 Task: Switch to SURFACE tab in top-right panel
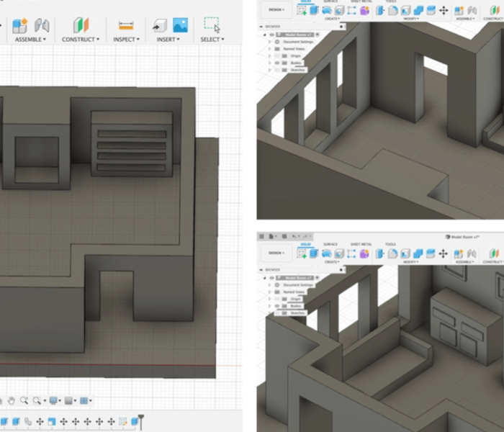tap(329, 2)
